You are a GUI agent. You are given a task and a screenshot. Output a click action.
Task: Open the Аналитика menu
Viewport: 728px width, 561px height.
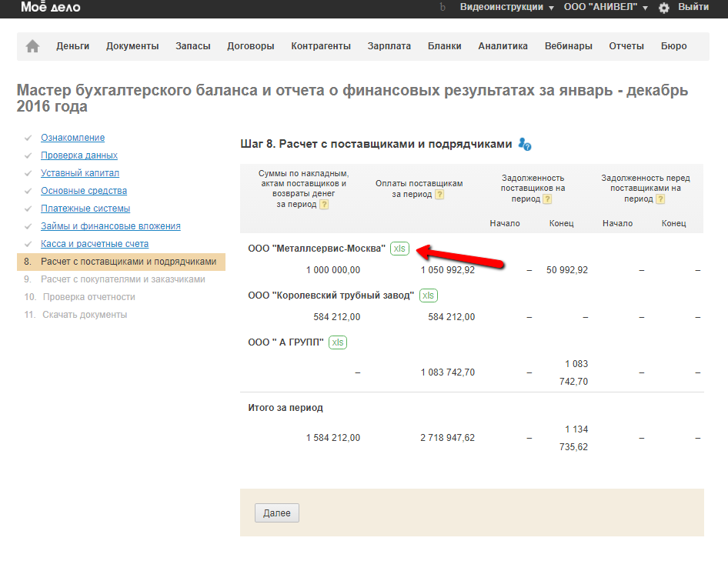point(503,46)
